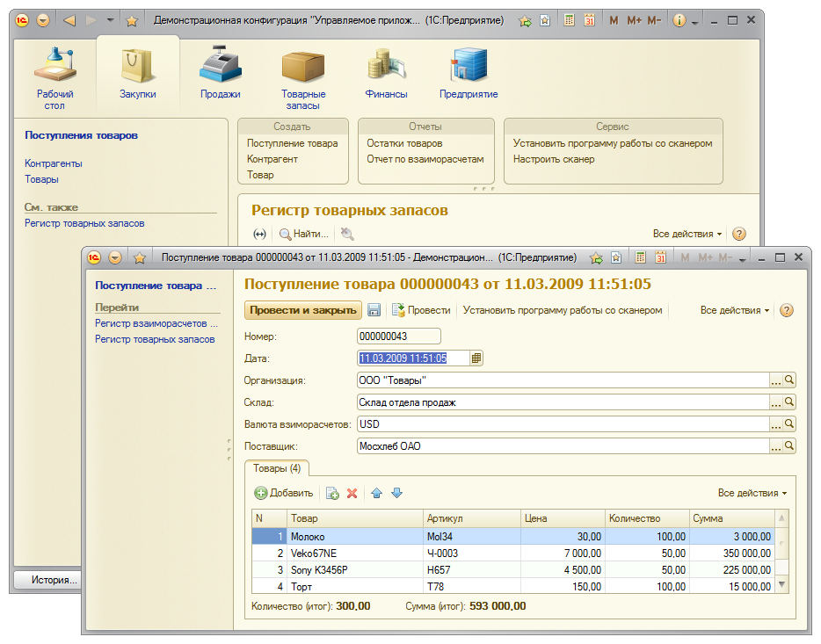Open the Продажи cash register section
Screen dimensions: 821x644
(220, 74)
